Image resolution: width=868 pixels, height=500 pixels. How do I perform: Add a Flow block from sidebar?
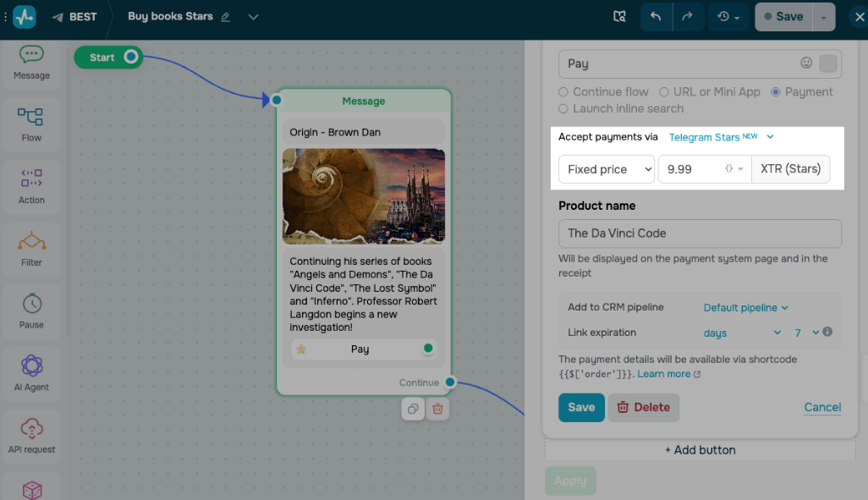31,124
